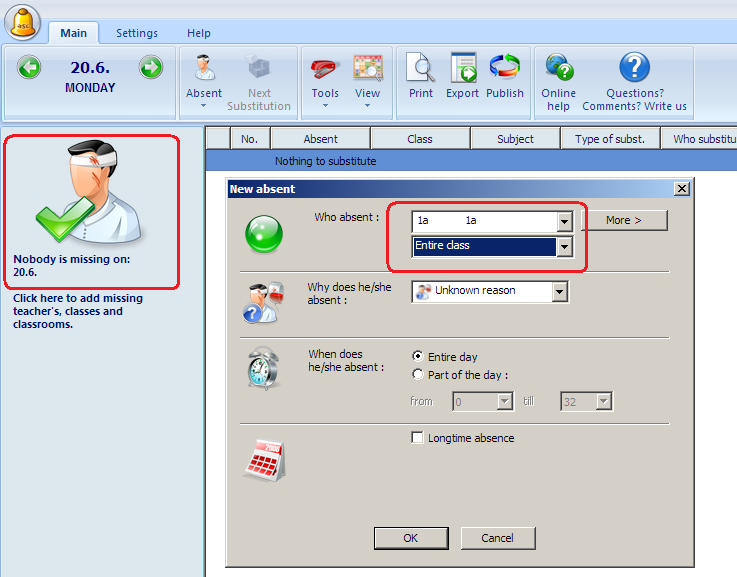Open the Help tab
This screenshot has height=577, width=737.
(199, 33)
